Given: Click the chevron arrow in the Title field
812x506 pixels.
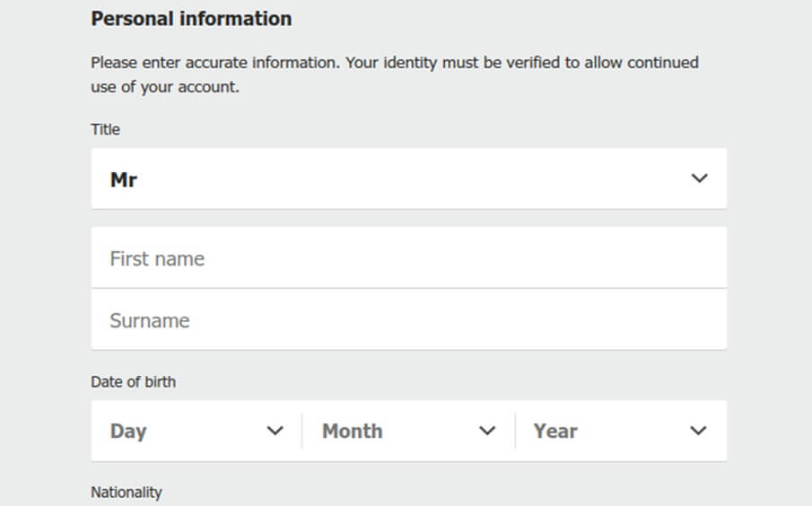Looking at the screenshot, I should [699, 179].
